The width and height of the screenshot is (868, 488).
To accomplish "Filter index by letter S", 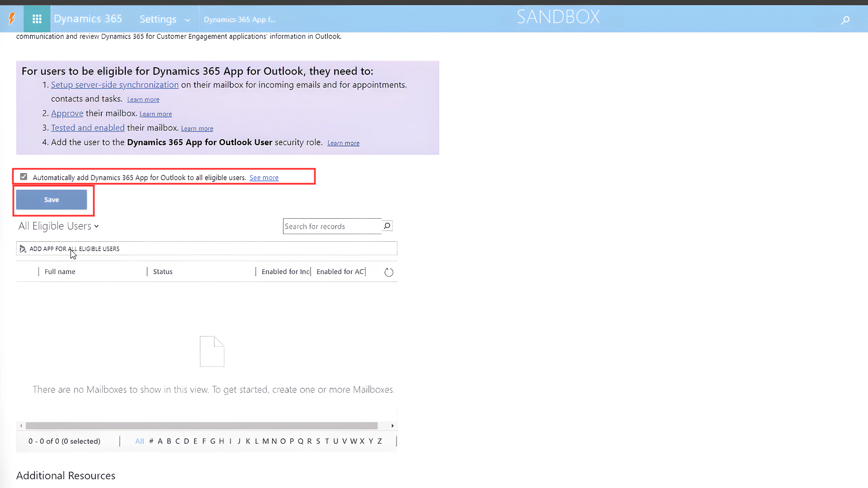I will point(318,441).
